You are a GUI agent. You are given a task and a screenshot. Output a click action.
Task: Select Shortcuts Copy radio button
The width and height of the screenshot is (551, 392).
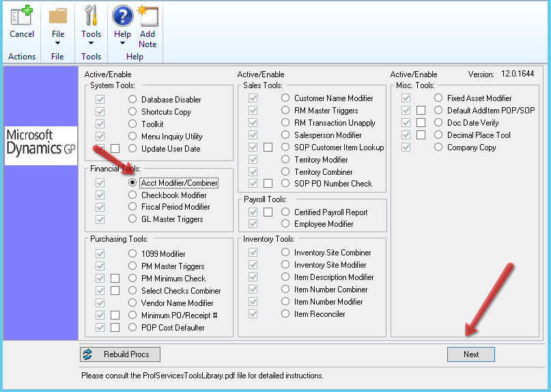coord(132,111)
